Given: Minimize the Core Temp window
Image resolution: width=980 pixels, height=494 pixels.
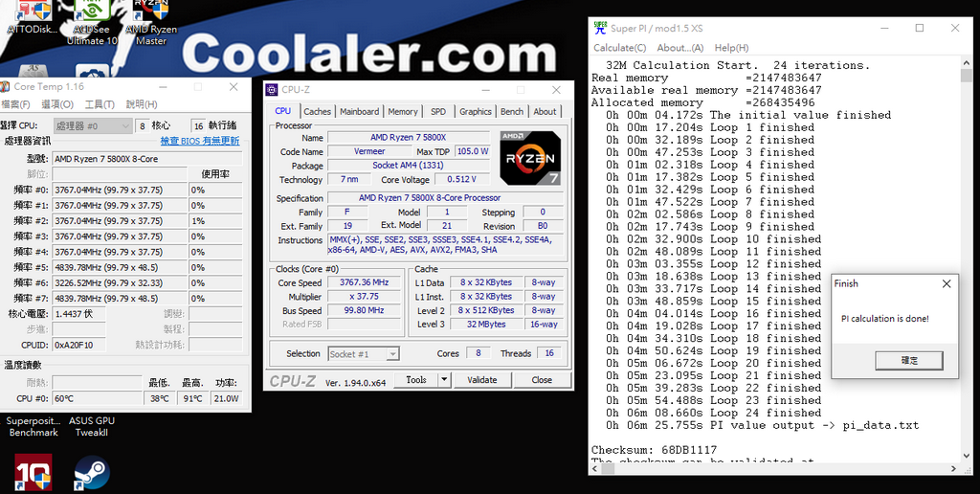Looking at the screenshot, I should click(163, 87).
